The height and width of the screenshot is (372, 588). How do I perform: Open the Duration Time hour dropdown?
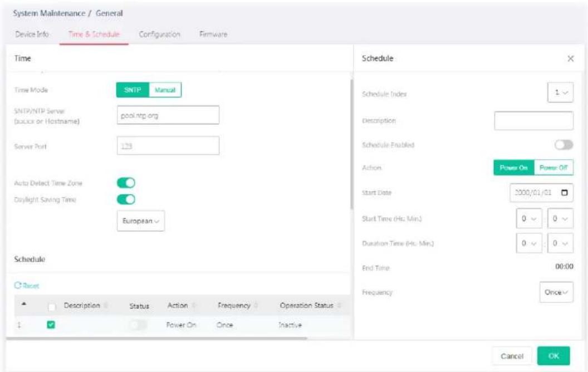pyautogui.click(x=529, y=243)
